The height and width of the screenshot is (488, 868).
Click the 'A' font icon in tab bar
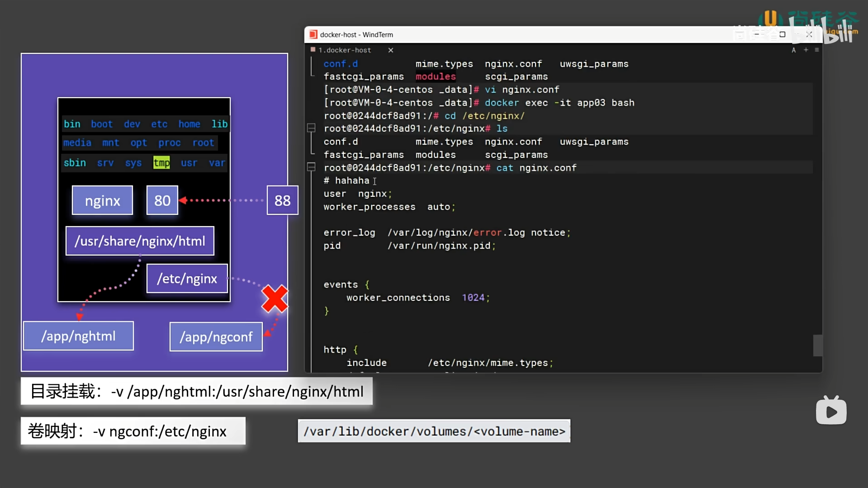793,50
